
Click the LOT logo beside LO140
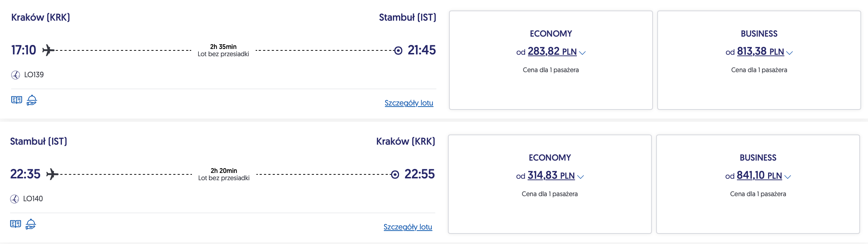tap(14, 199)
